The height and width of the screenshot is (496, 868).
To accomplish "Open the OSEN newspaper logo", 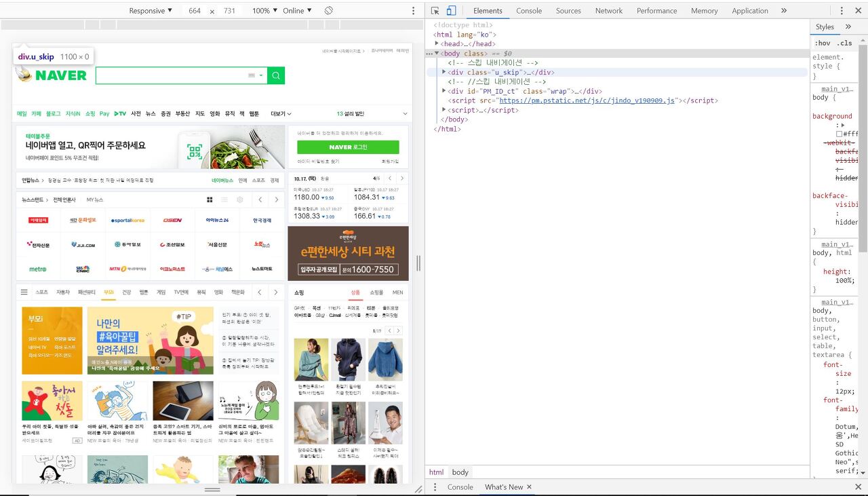I will click(172, 220).
